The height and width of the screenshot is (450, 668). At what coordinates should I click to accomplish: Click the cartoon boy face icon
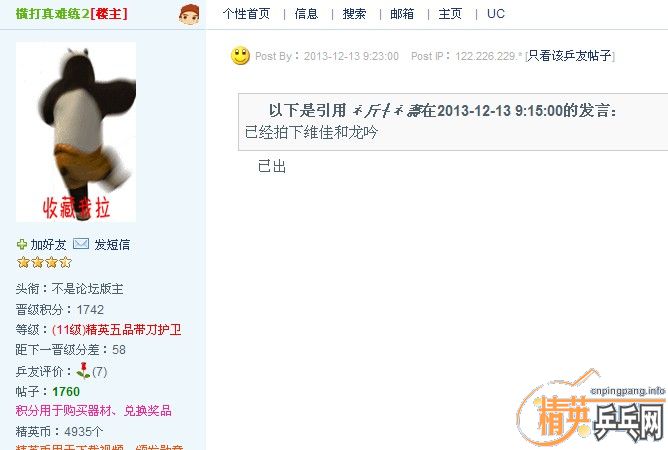[x=189, y=14]
